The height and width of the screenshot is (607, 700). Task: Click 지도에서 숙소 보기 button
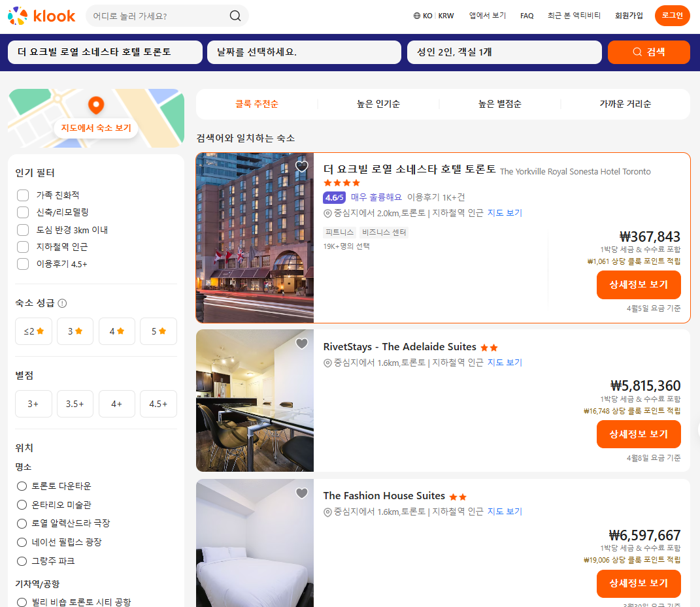pos(96,128)
